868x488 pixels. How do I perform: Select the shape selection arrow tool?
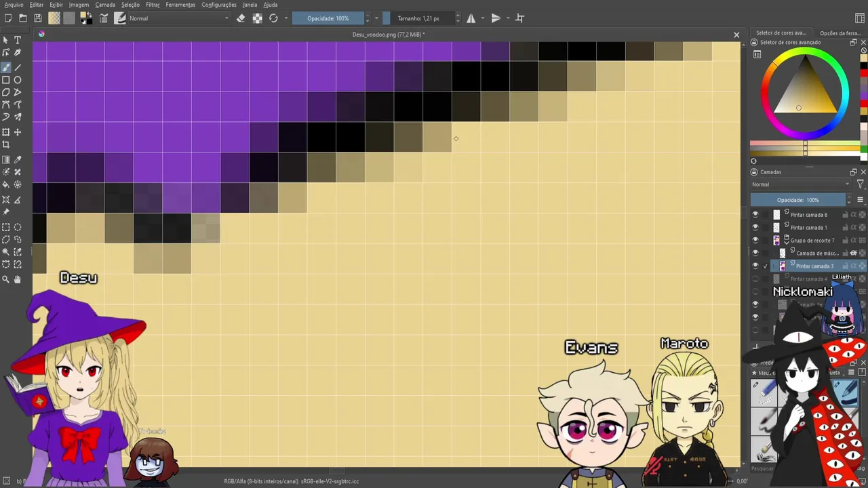[x=6, y=40]
